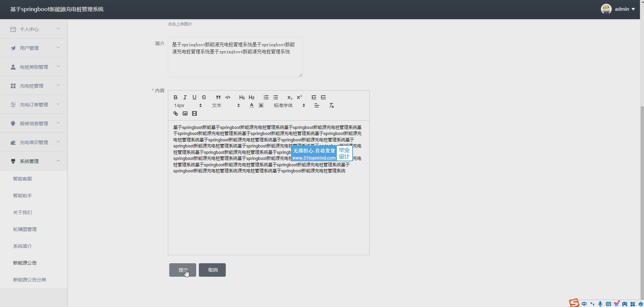
Task: Click the 点击上传图片 upload hint
Action: (180, 24)
